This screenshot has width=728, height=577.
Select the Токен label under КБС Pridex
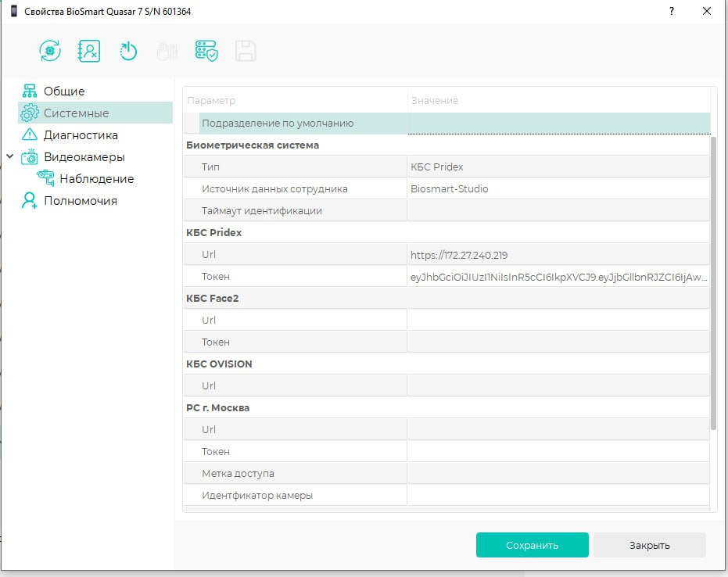tap(216, 276)
